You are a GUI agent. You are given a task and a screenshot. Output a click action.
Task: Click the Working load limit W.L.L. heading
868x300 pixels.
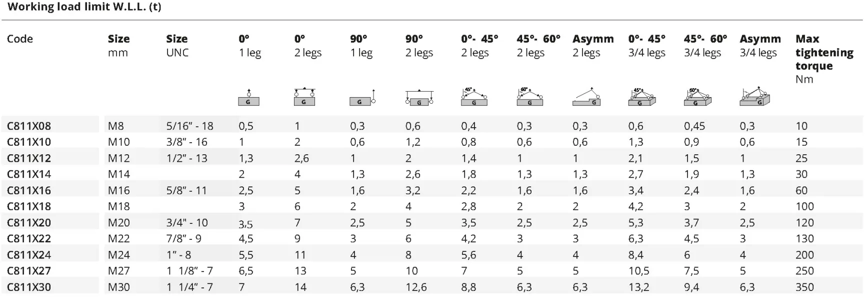[x=84, y=7]
